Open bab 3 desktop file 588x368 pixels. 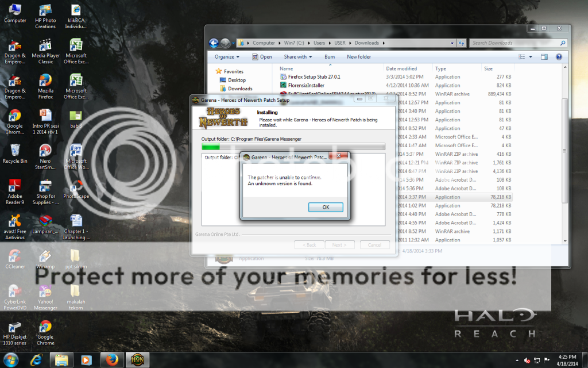click(76, 120)
